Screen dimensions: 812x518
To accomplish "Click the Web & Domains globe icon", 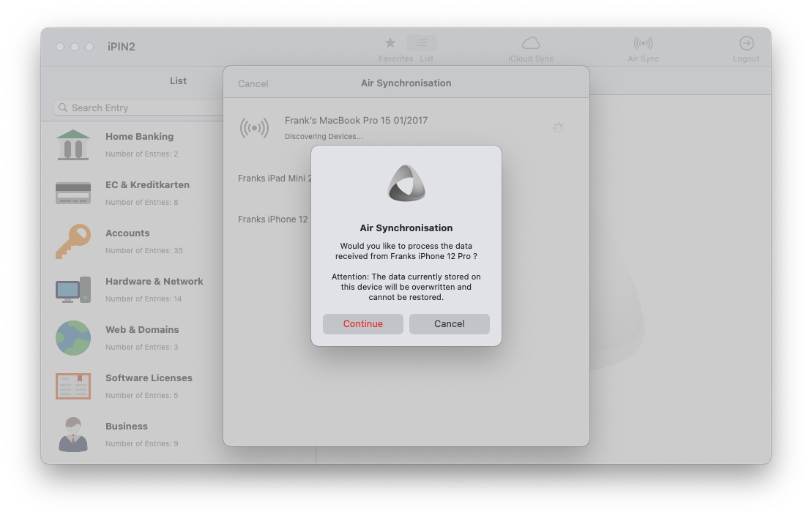I will click(73, 338).
